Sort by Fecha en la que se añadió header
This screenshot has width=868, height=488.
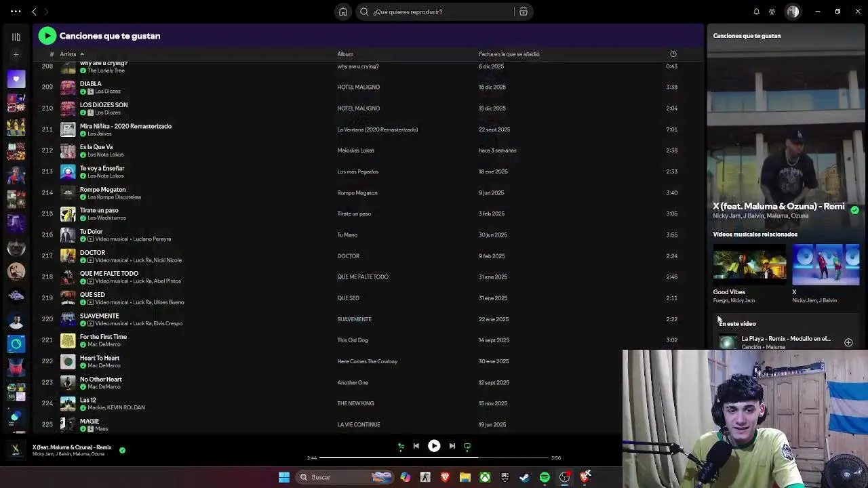coord(509,54)
